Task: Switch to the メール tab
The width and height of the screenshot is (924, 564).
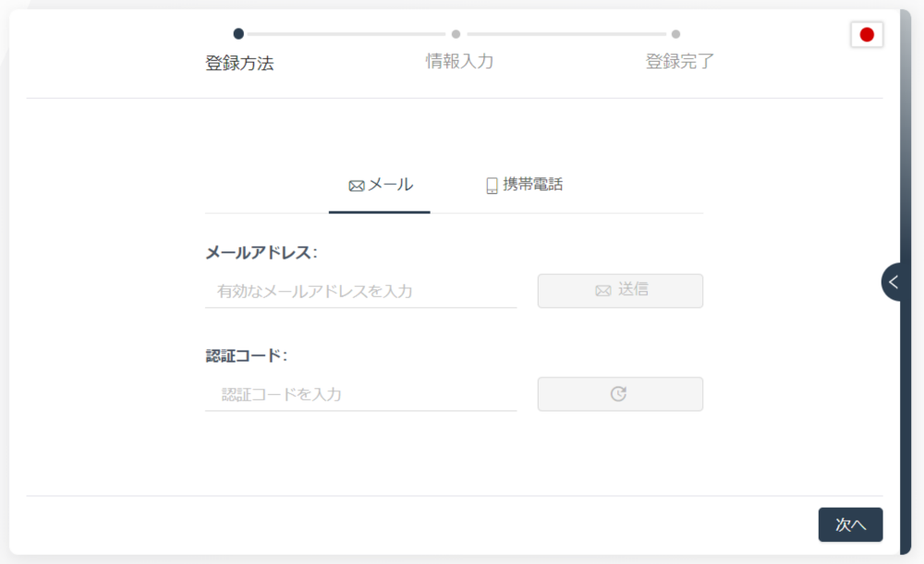Action: click(380, 186)
